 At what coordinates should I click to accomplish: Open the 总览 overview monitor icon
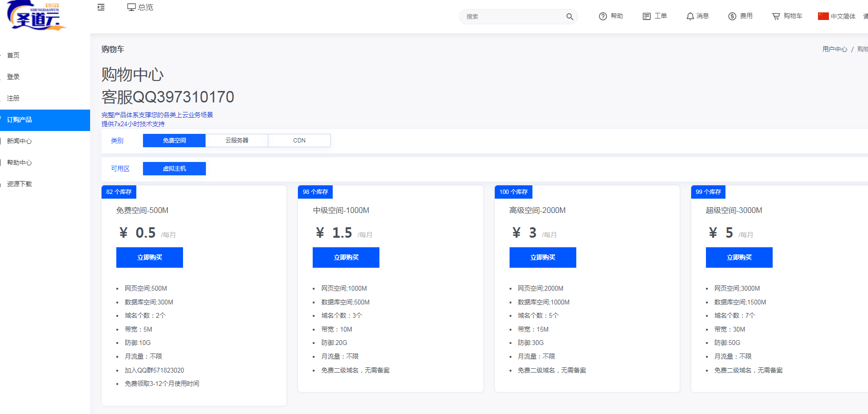click(x=132, y=7)
